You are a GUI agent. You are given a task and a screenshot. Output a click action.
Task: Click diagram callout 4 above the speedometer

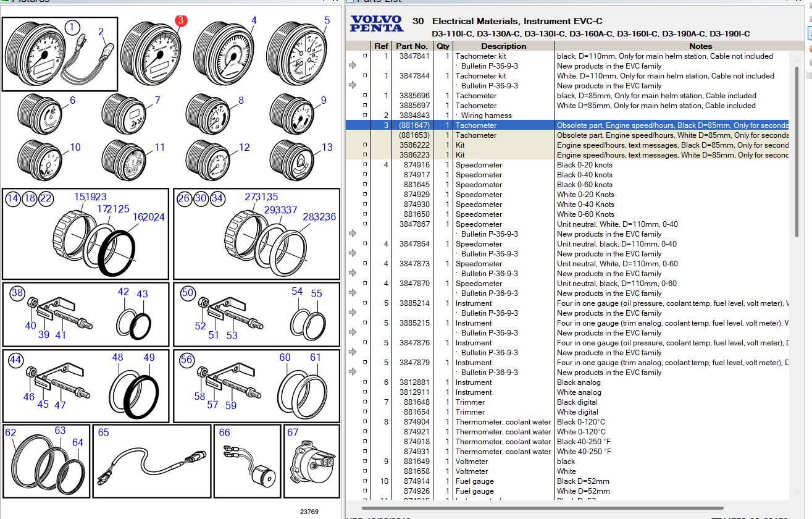[x=253, y=20]
